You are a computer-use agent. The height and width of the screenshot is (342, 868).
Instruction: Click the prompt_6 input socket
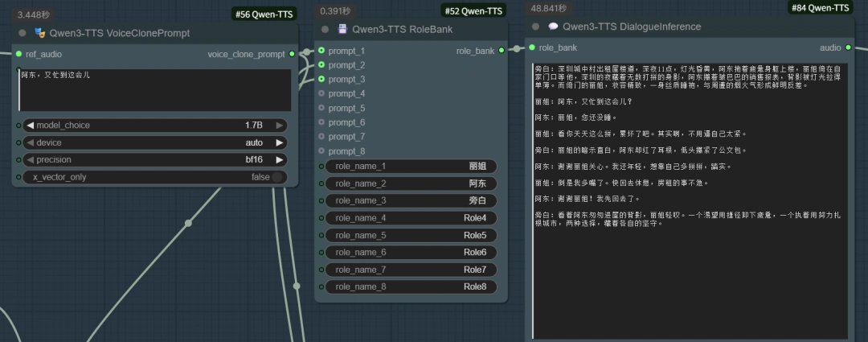[321, 122]
